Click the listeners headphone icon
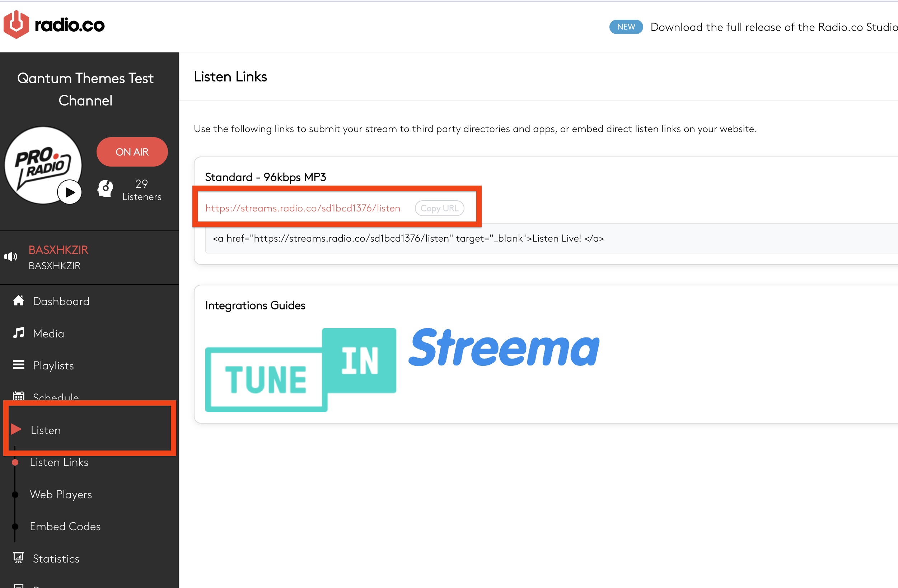Image resolution: width=898 pixels, height=588 pixels. [x=105, y=188]
